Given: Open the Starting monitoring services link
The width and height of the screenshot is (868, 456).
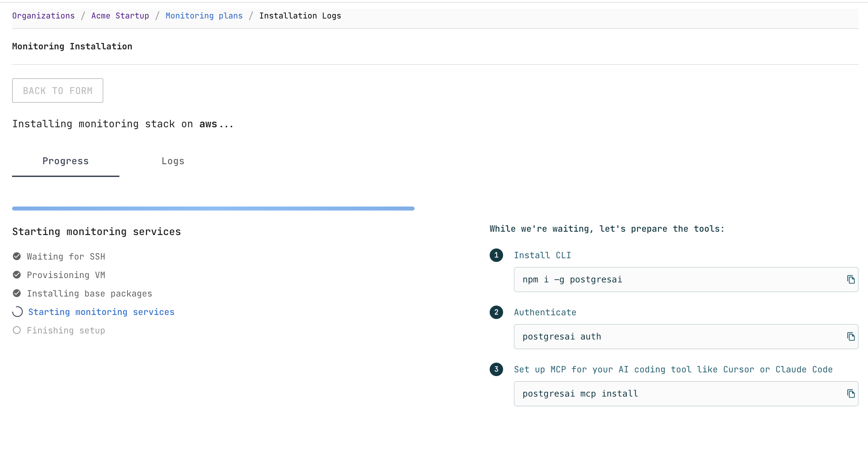Looking at the screenshot, I should [101, 312].
